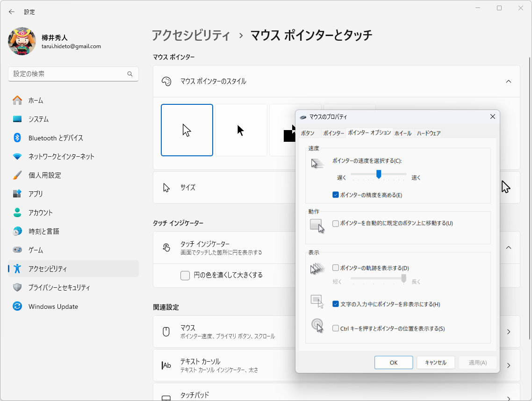
Task: Click the back arrow in the title bar
Action: (x=11, y=11)
